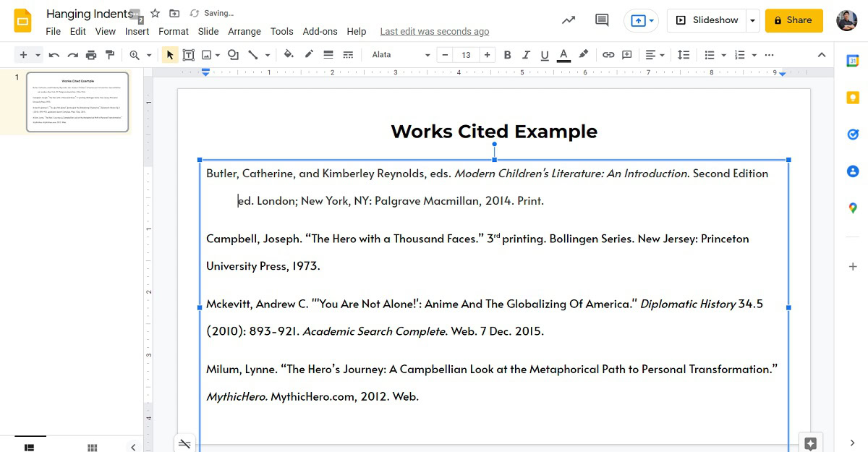Open the Alata font dropdown
868x452 pixels.
click(400, 55)
